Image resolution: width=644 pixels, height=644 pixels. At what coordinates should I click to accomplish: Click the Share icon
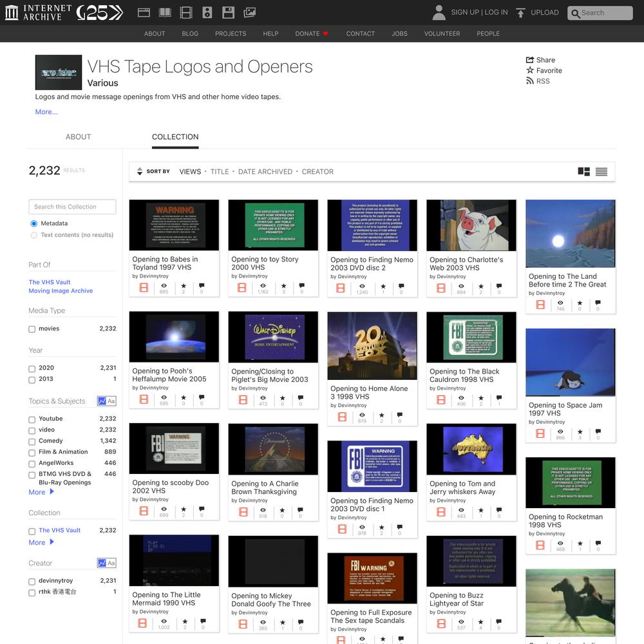530,59
